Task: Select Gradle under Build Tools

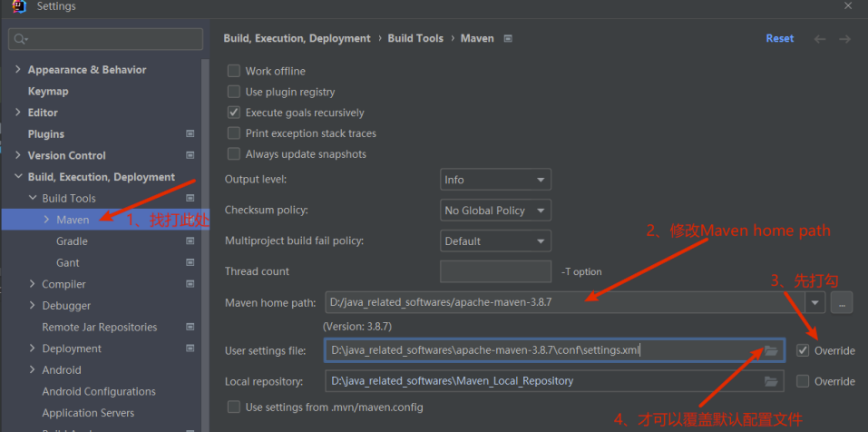Action: tap(72, 241)
